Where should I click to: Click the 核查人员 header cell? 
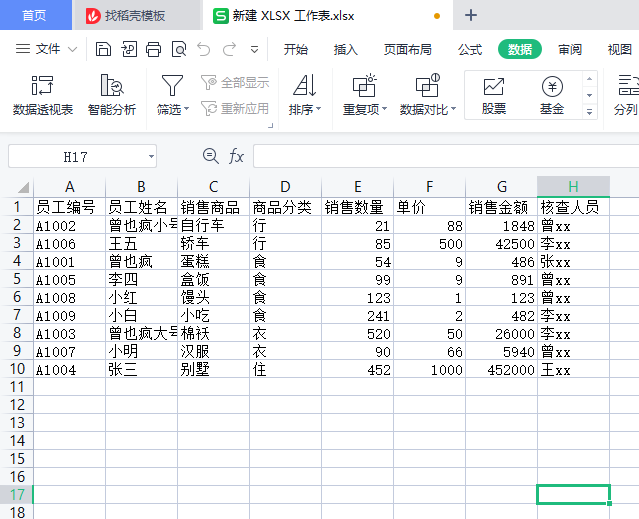coord(573,207)
